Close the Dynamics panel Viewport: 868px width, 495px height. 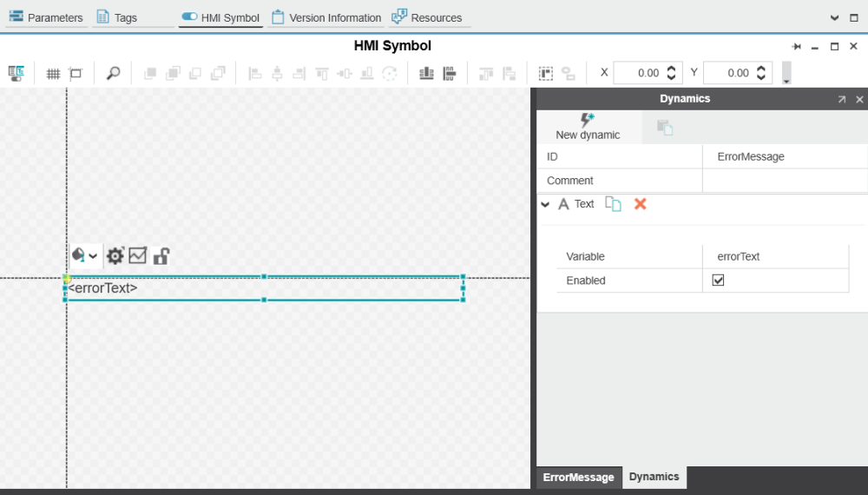pyautogui.click(x=859, y=99)
